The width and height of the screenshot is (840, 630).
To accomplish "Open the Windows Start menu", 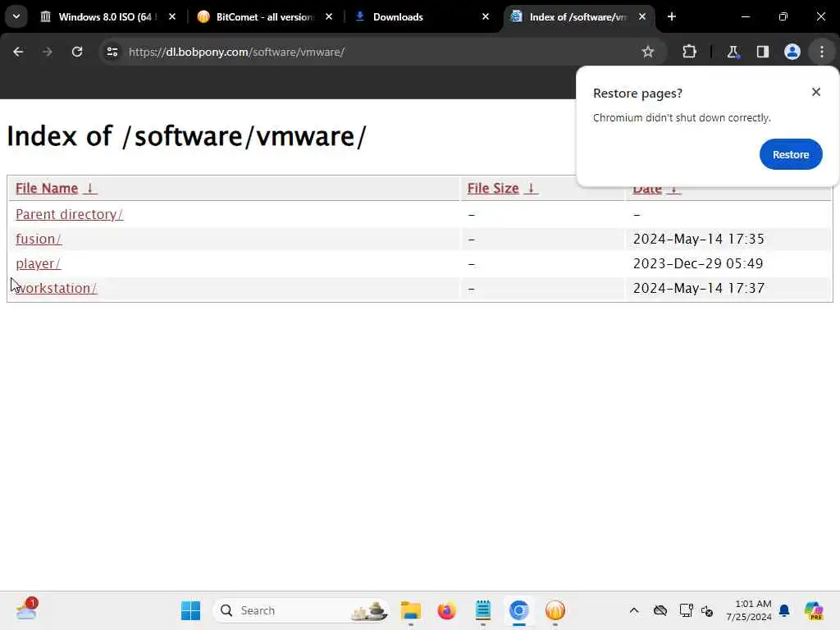I will [x=190, y=610].
